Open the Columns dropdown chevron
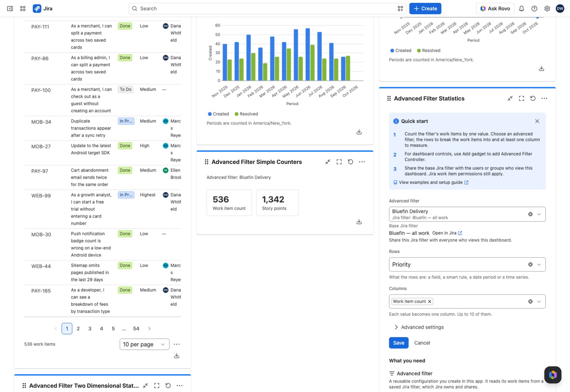Viewport: 570px width, 392px height. click(x=539, y=301)
